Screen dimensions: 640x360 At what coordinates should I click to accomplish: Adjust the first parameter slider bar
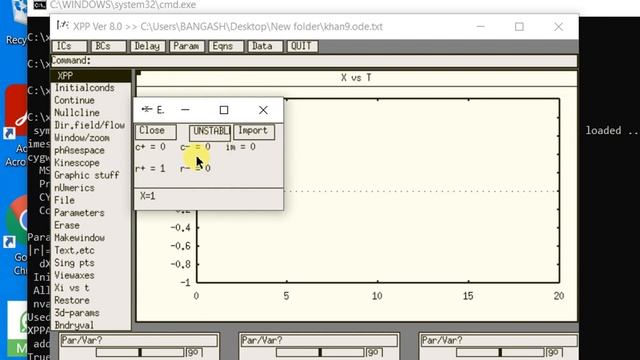[140, 352]
